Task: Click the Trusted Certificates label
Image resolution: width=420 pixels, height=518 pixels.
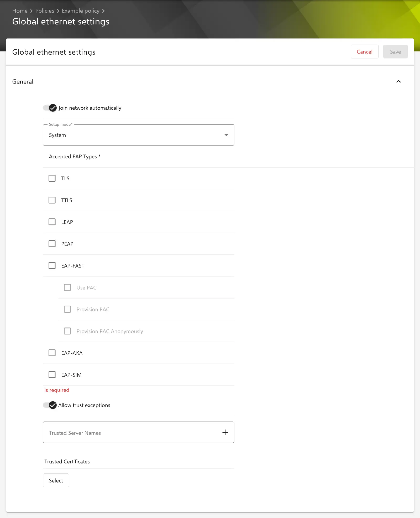Action: coord(67,461)
